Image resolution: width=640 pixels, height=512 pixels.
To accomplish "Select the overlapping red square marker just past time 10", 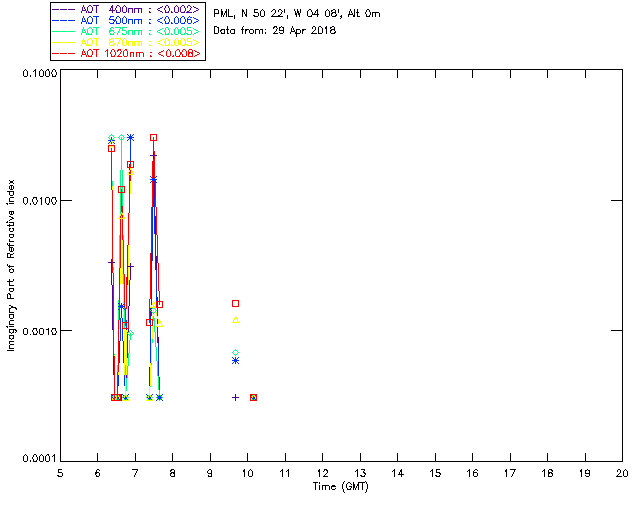I will point(253,397).
